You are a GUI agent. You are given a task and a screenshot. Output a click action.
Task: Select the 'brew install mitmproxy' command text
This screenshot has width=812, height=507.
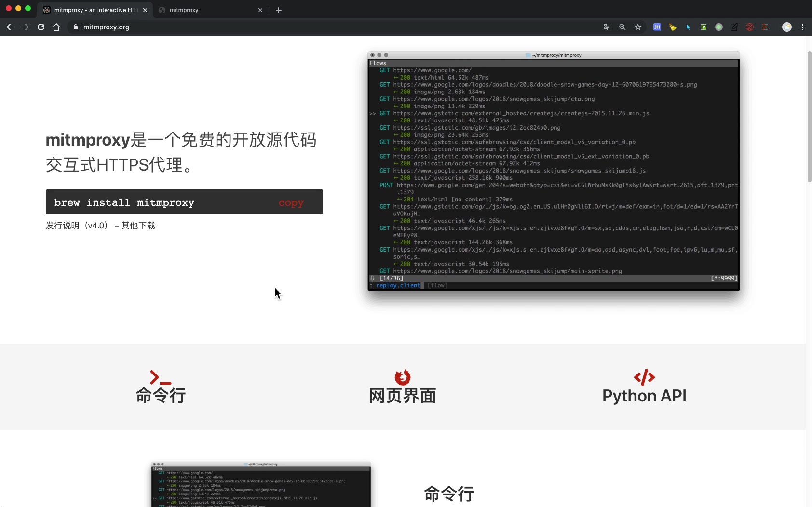tap(124, 202)
